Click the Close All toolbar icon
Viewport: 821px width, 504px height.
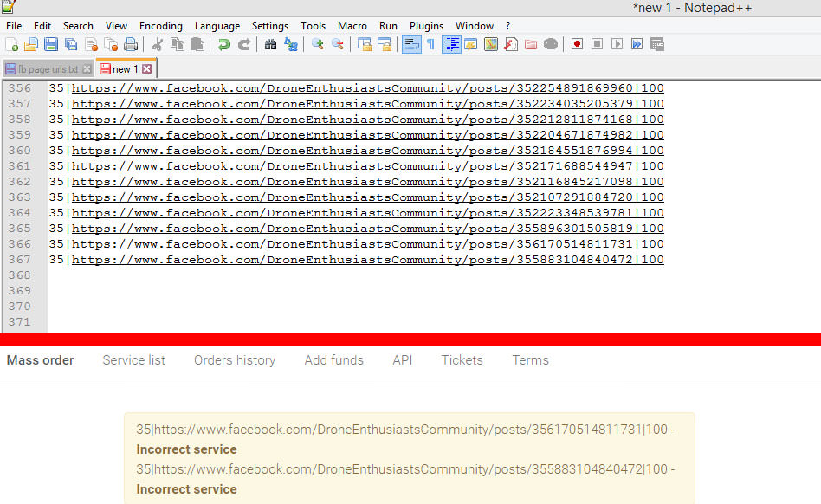tap(111, 44)
